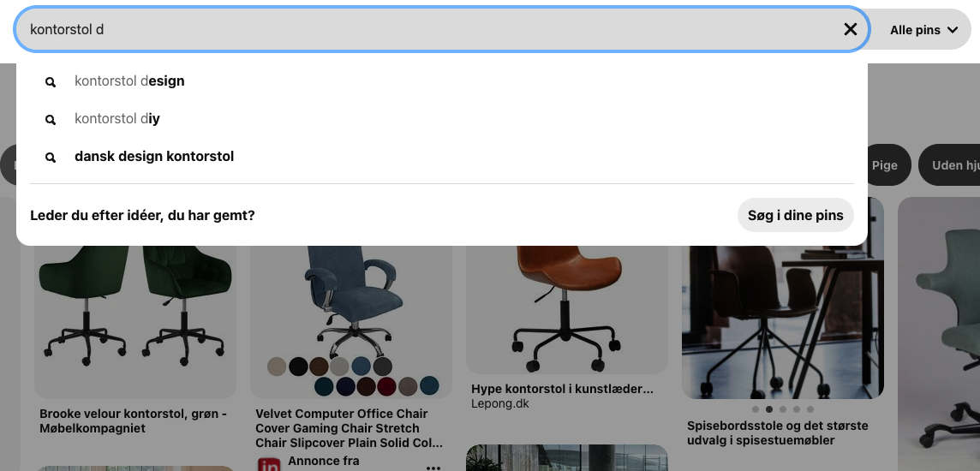Image resolution: width=980 pixels, height=471 pixels.
Task: Click the 'Søg i dine pins' button
Action: (795, 216)
